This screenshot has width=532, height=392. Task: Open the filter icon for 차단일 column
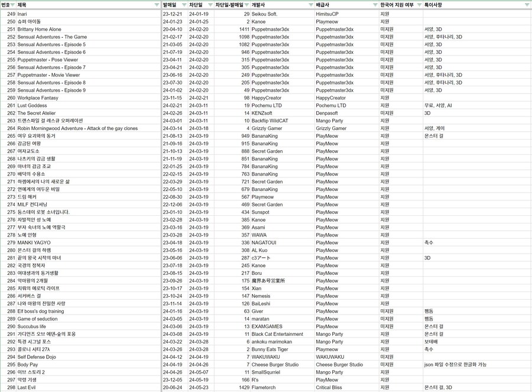[210, 5]
